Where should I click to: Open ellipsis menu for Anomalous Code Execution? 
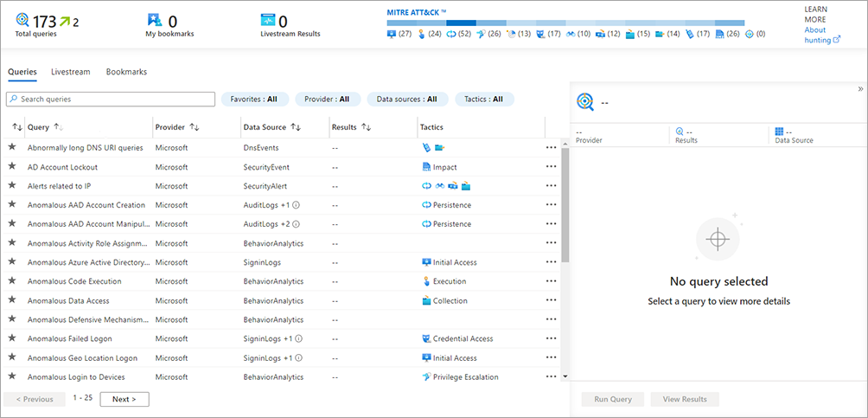(551, 281)
